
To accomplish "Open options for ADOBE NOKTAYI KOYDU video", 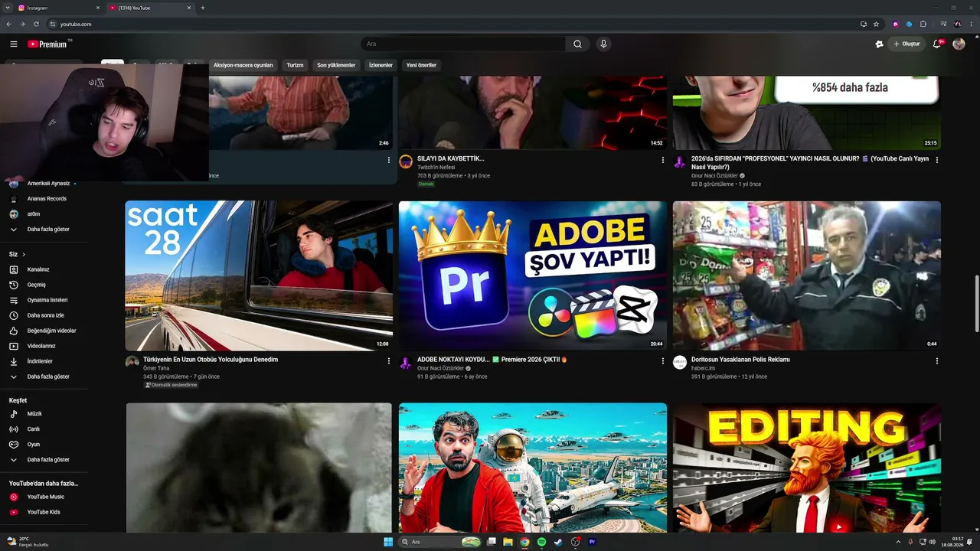I will (x=663, y=360).
